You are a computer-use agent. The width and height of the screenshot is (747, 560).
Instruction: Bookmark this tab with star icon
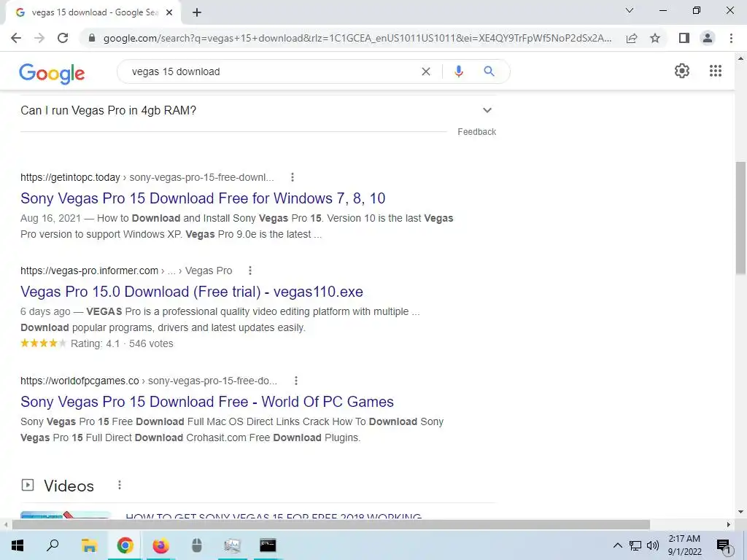click(655, 38)
